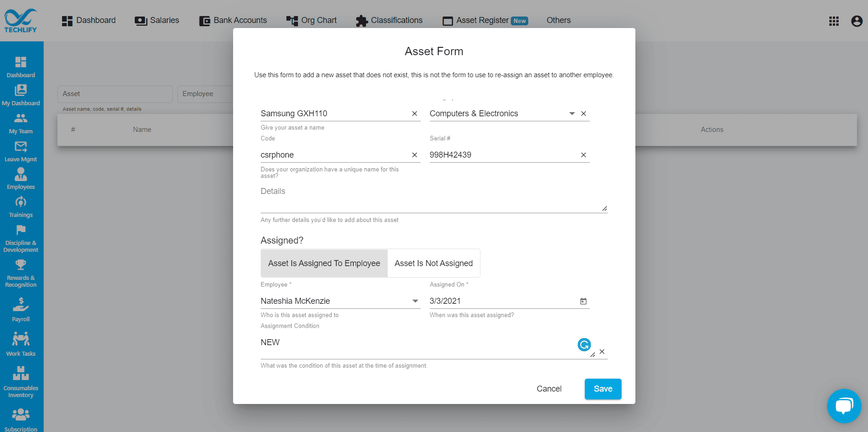Open Work Tasks sidebar section

[x=21, y=344]
